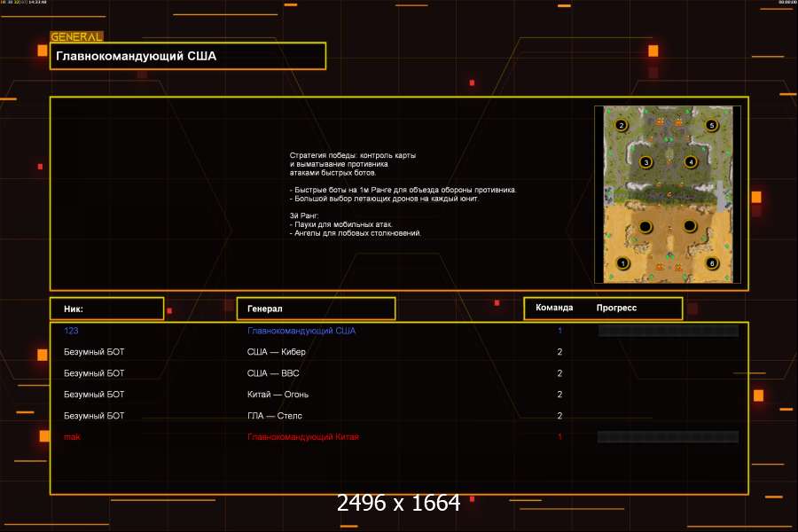
Task: Click the 'Ник:' column header
Action: 74,309
